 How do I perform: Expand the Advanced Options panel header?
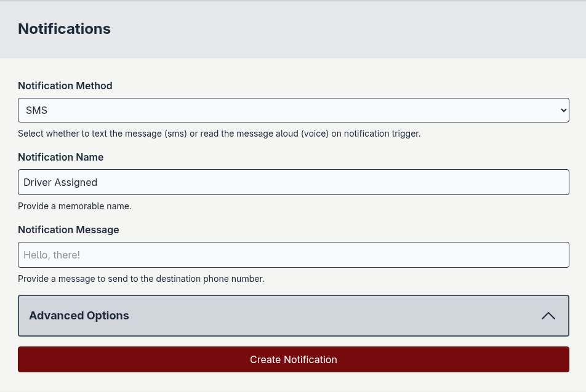point(294,315)
